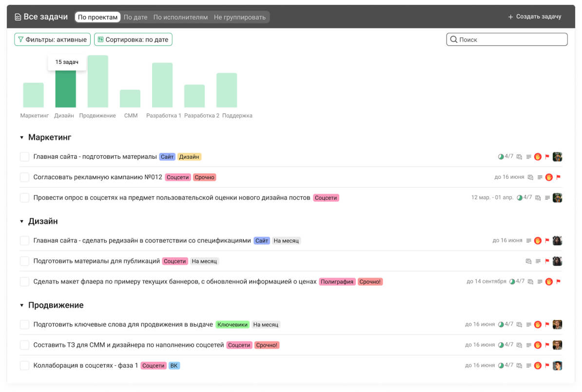This screenshot has height=392, width=582.
Task: Click the red flag icon on 'Согласовать рекламную кампанию №012'
Action: click(x=558, y=177)
